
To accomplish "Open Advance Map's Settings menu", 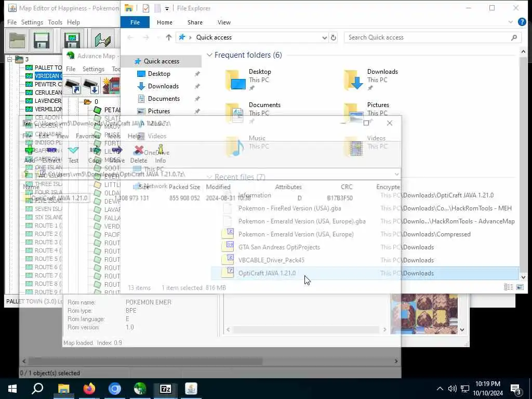I will [94, 69].
